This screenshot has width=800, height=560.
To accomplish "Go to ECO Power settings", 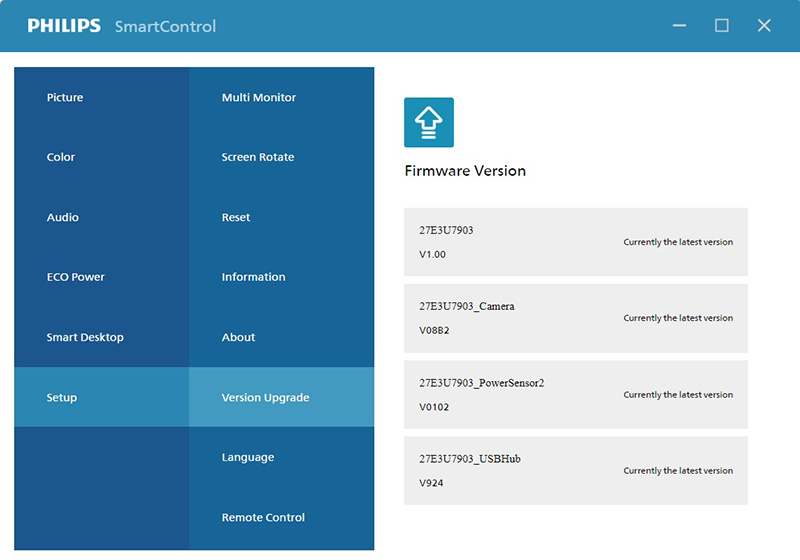I will click(76, 278).
